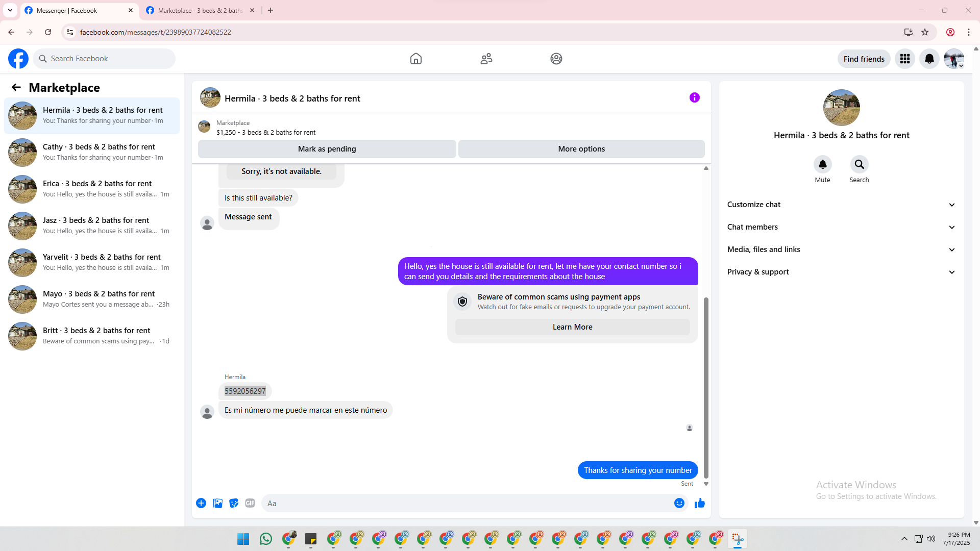Click Learn More on scam warning
This screenshot has width=980, height=551.
pyautogui.click(x=572, y=327)
